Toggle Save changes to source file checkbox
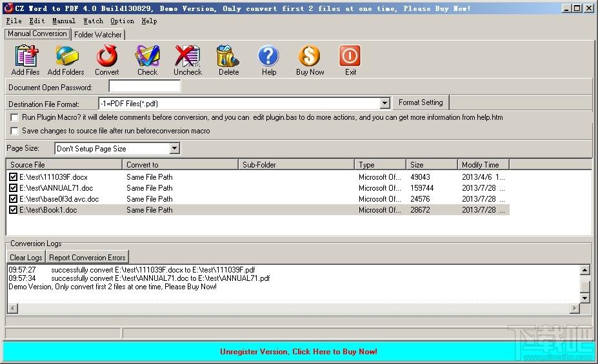Viewport: 598px width, 364px height. tap(14, 131)
